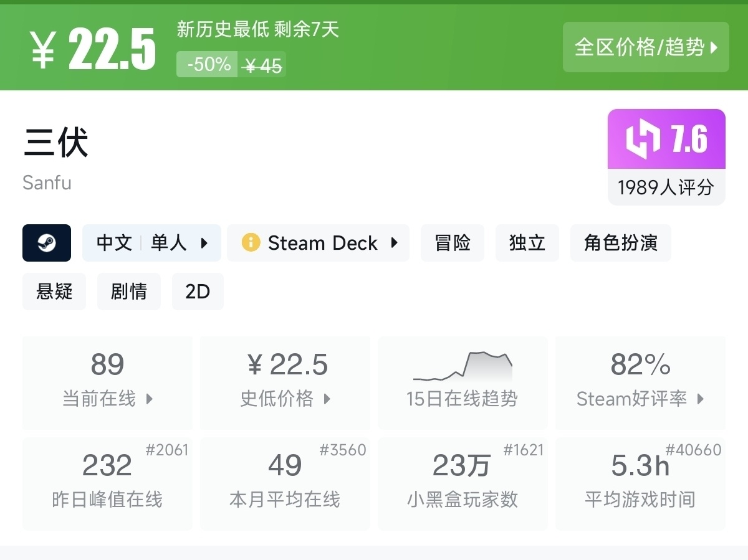Click the -50% discount badge
Screen dimensions: 748x560
[208, 64]
